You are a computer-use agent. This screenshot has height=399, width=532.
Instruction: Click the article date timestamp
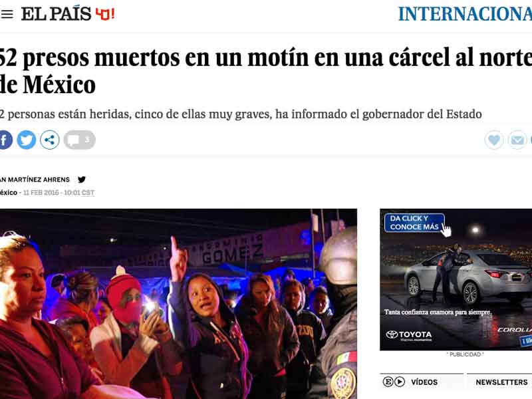pyautogui.click(x=59, y=193)
